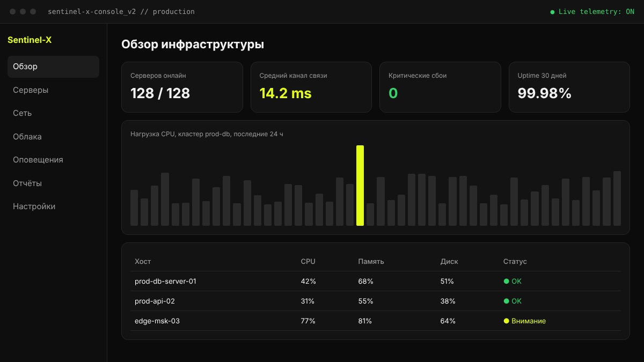Click the sentinel-x-console_v2 // production title
644x362 pixels.
(x=121, y=12)
